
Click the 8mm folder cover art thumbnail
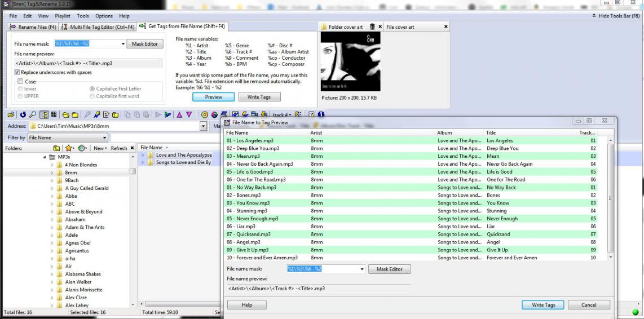[350, 61]
